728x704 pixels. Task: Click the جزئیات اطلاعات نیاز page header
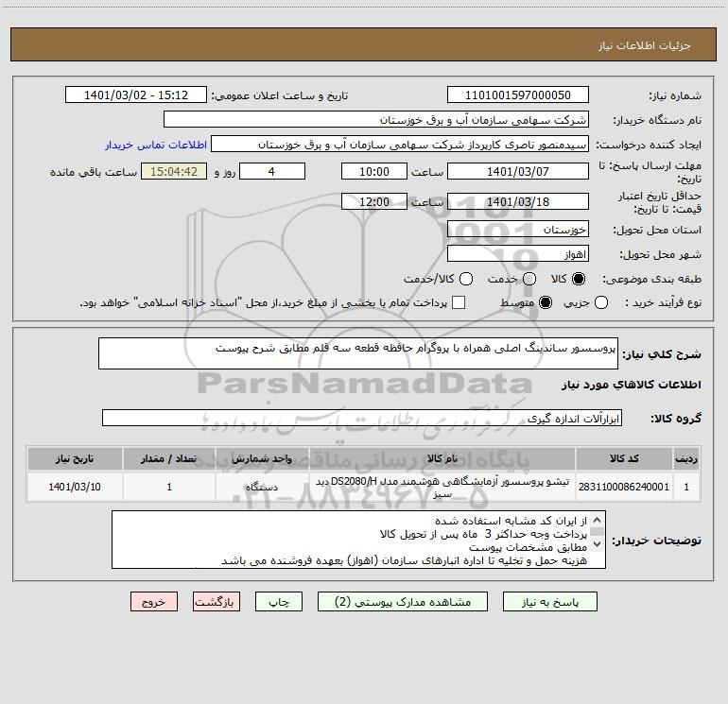(x=364, y=44)
